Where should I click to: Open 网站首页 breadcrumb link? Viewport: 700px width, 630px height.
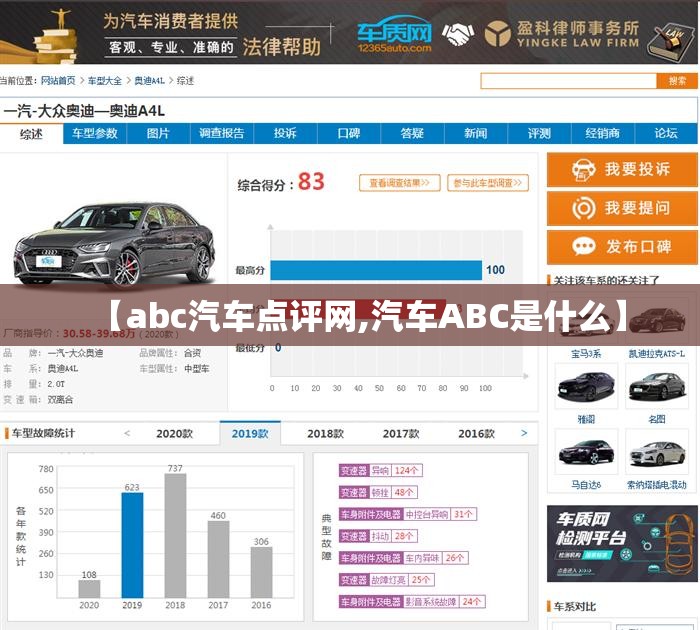pyautogui.click(x=58, y=81)
